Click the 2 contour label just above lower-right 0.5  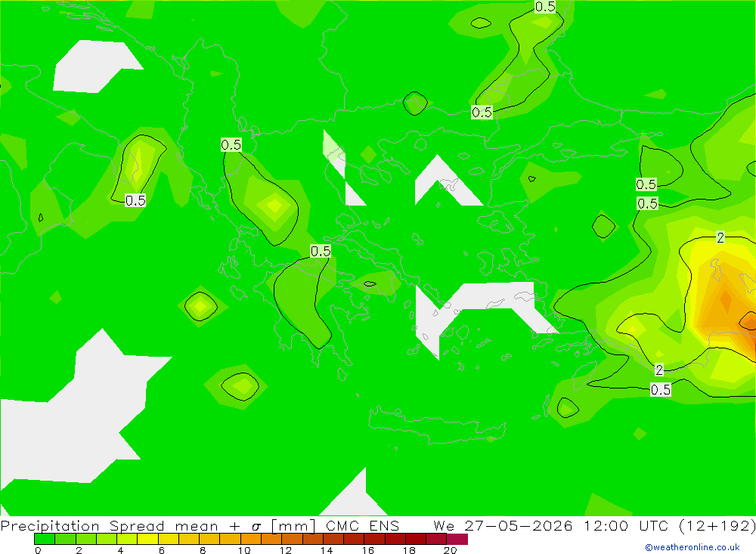659,370
